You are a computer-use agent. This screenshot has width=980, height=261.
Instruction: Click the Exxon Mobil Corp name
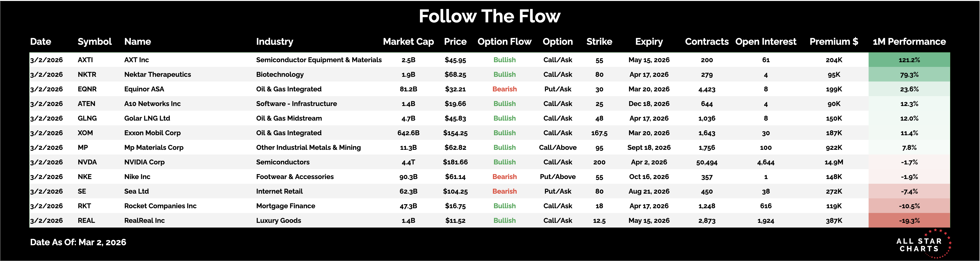152,133
